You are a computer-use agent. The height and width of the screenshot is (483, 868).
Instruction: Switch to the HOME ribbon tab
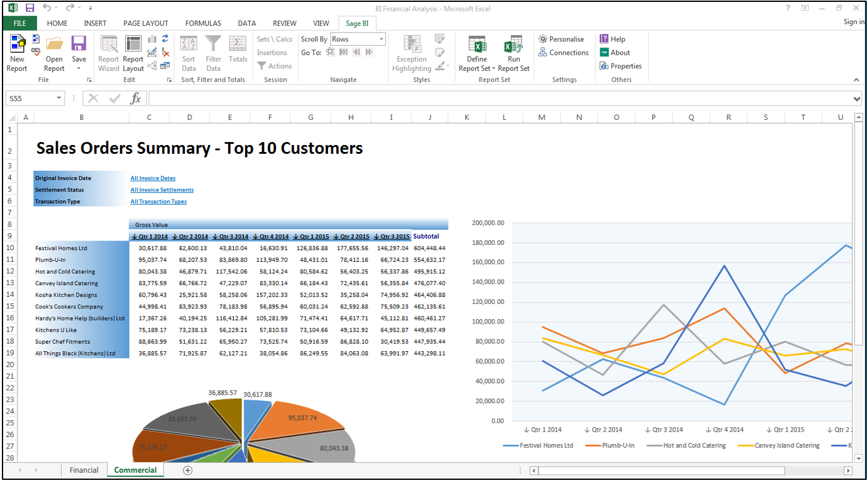pos(57,23)
